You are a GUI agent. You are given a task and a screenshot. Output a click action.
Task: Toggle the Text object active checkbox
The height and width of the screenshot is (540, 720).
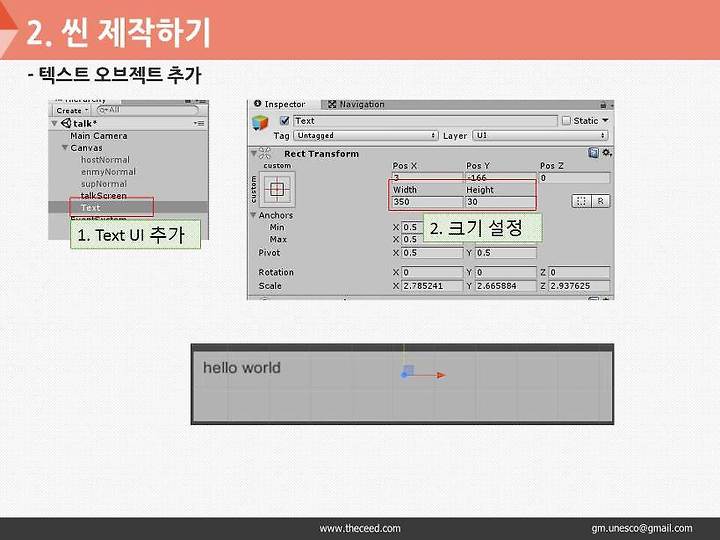[x=284, y=121]
